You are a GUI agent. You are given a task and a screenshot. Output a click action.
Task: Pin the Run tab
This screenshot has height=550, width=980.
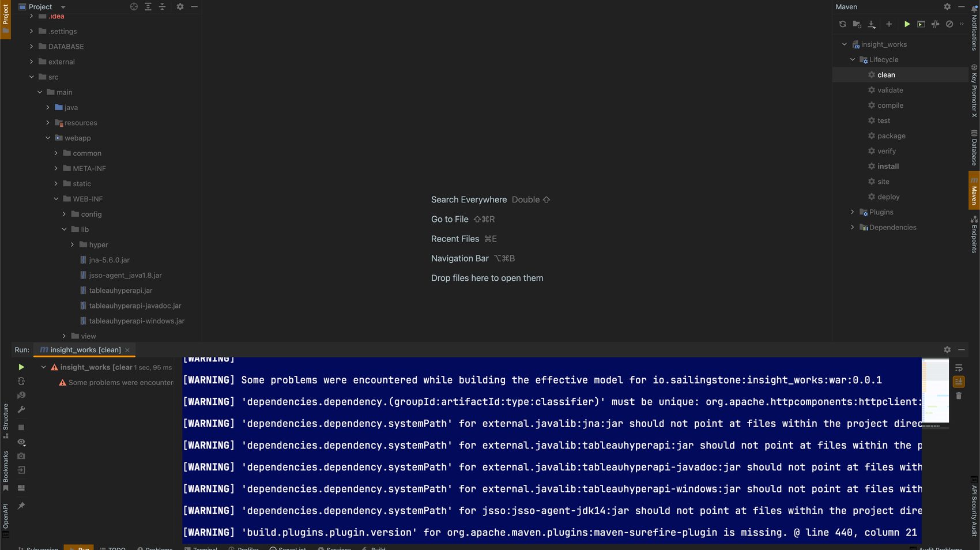21,506
